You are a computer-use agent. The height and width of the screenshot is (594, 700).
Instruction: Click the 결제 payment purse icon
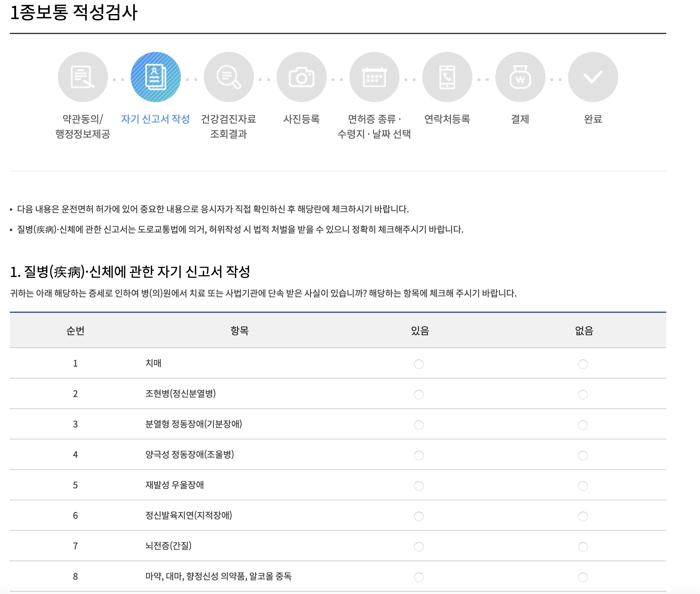click(x=520, y=77)
